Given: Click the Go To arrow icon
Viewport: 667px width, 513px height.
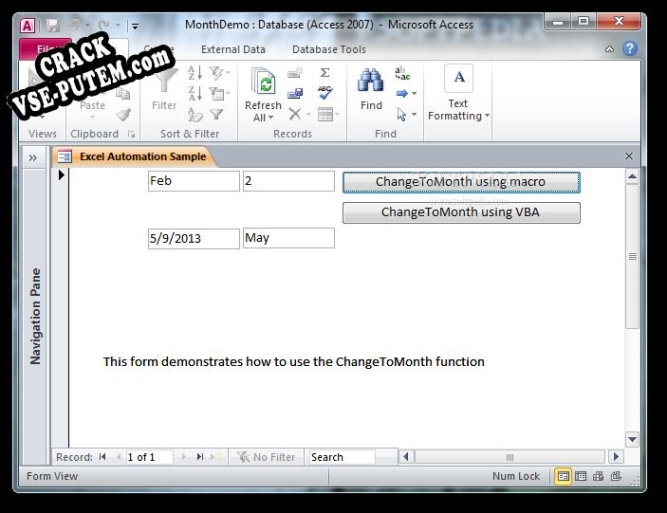Looking at the screenshot, I should (x=402, y=93).
